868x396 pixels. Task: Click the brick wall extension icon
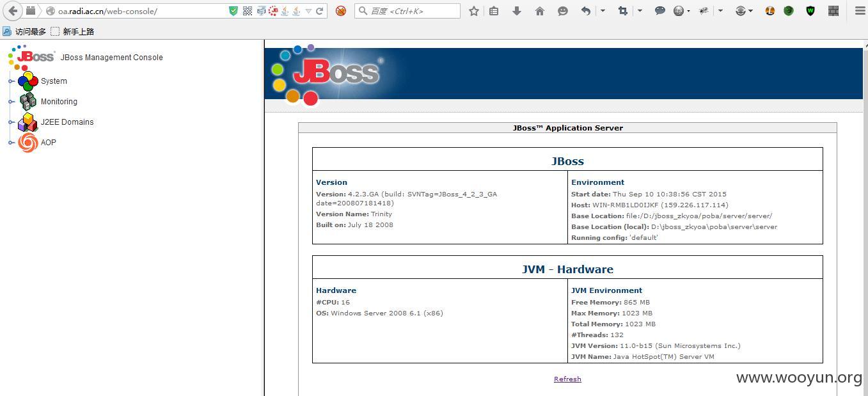tap(833, 11)
